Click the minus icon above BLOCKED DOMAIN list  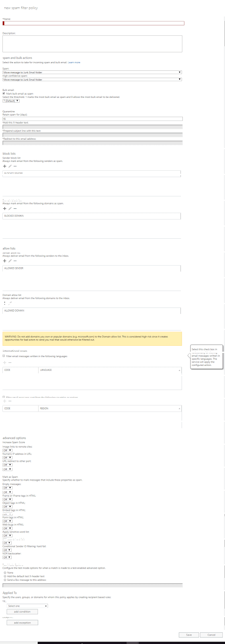(x=15, y=208)
